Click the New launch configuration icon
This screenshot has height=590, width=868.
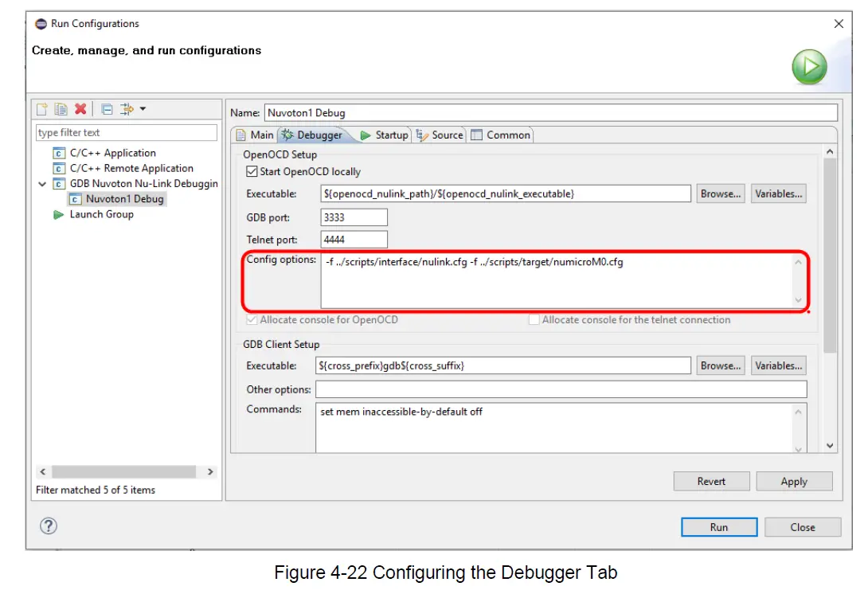tap(42, 109)
